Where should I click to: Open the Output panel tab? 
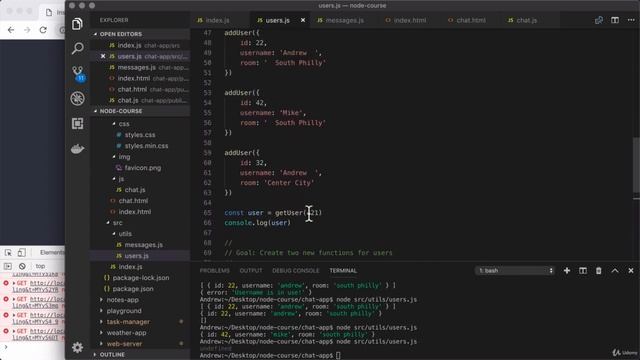[x=251, y=271]
